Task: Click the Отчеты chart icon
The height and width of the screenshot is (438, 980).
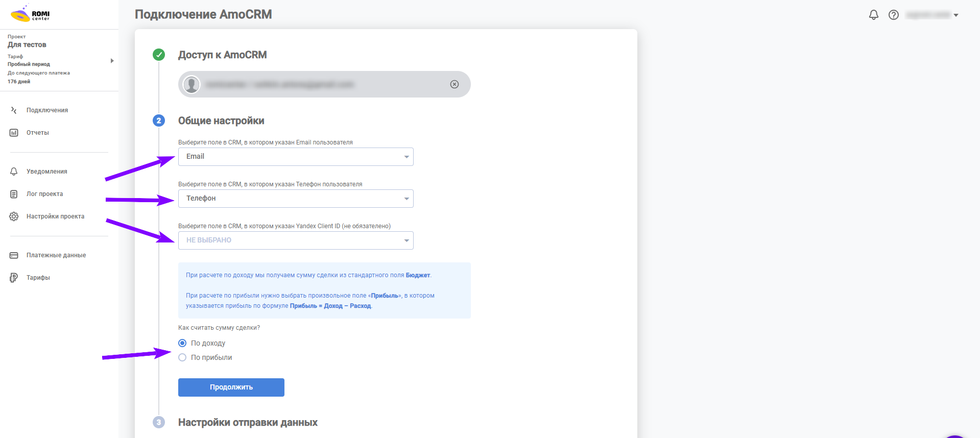Action: click(x=14, y=133)
